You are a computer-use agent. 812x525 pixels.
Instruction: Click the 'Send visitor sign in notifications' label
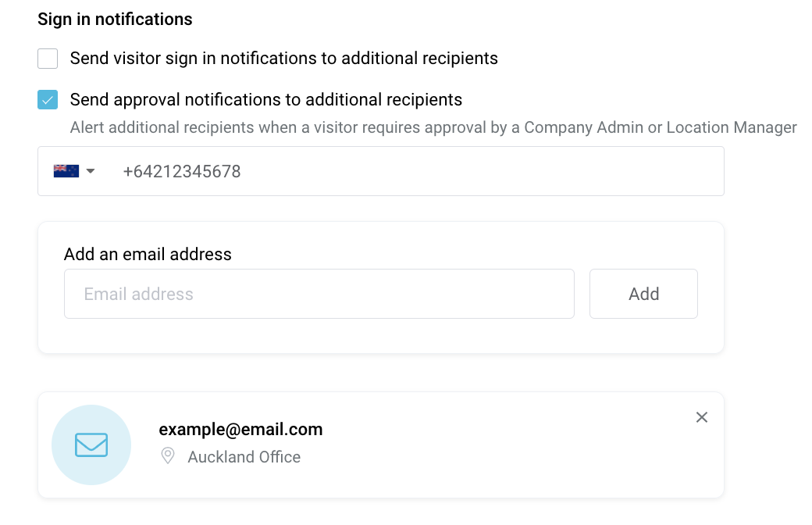pos(283,58)
